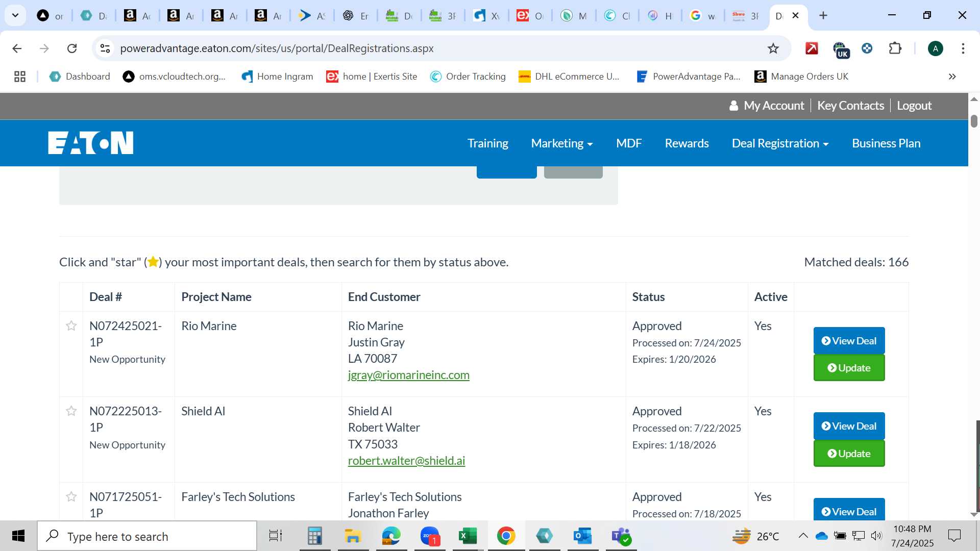Switch to the Google tab
The image size is (980, 551).
[703, 16]
